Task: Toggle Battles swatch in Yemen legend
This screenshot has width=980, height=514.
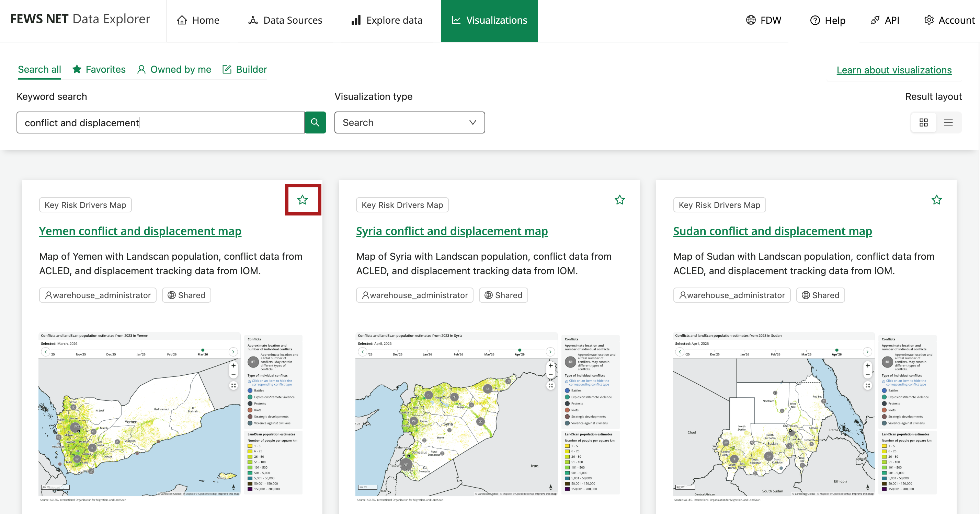Action: coord(250,390)
